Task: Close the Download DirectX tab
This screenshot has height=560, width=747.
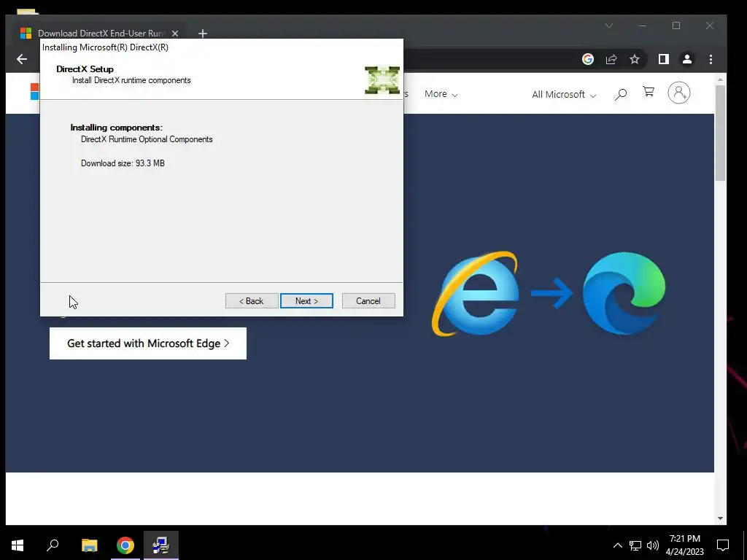Action: coord(175,34)
